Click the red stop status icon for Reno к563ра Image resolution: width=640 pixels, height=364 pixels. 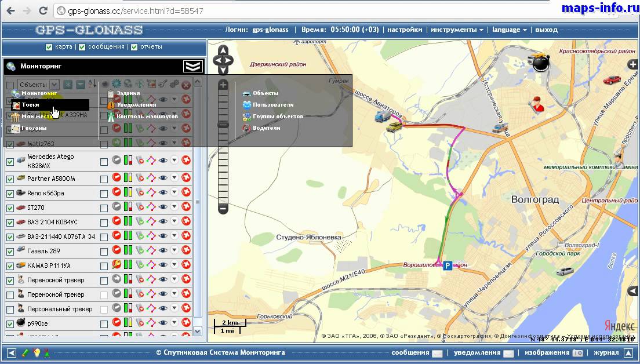click(x=117, y=192)
